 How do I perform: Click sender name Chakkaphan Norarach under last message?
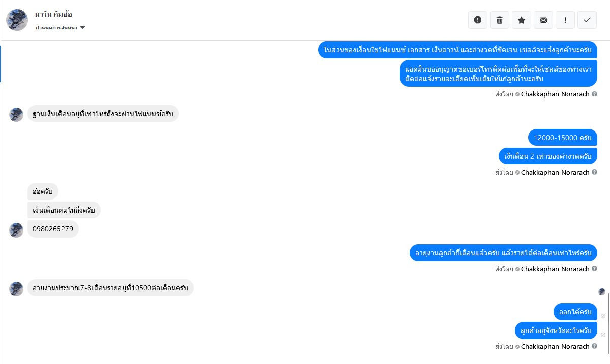pos(555,346)
